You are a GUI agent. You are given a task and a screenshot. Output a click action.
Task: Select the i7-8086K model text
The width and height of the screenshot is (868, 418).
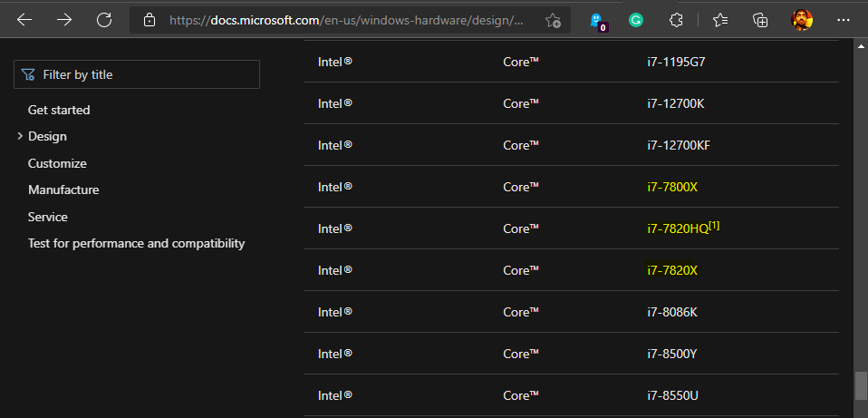click(x=672, y=312)
